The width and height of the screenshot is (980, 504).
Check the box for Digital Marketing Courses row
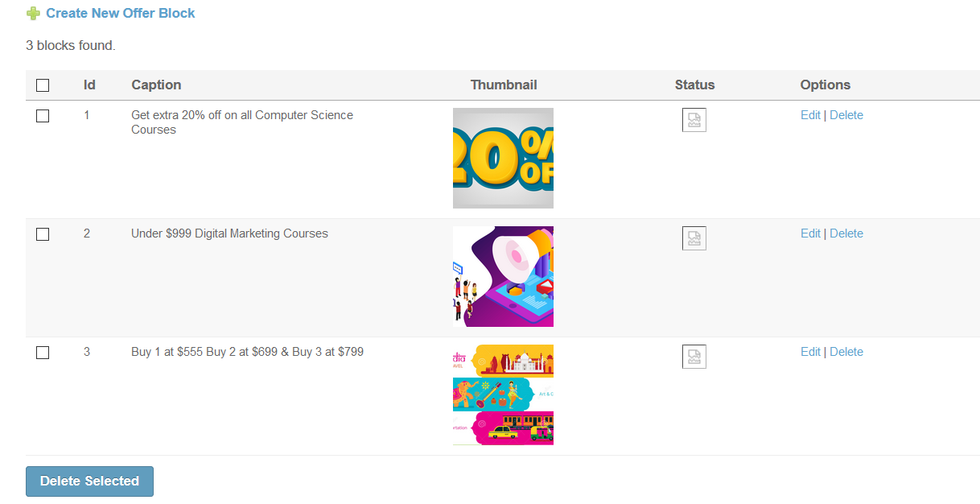pyautogui.click(x=43, y=234)
